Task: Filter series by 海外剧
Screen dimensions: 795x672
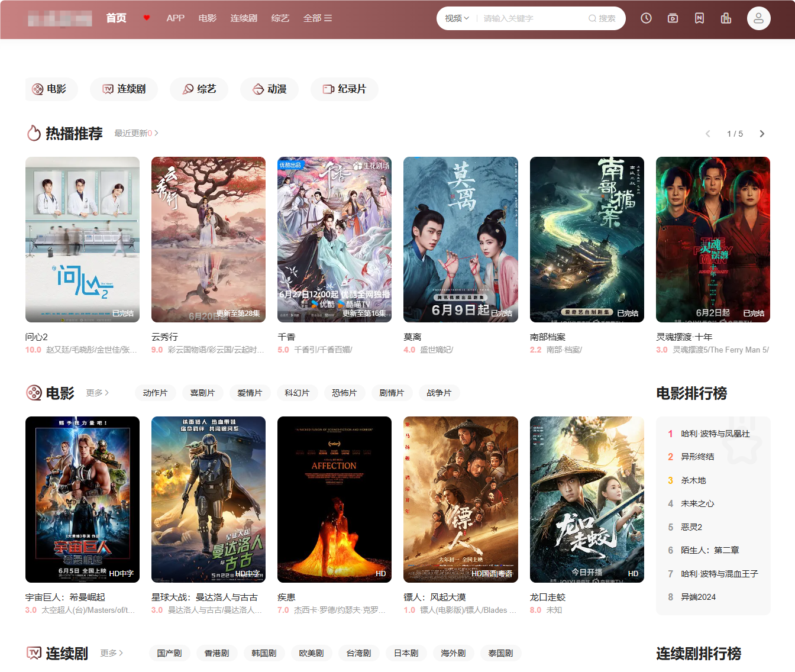Action: 453,653
